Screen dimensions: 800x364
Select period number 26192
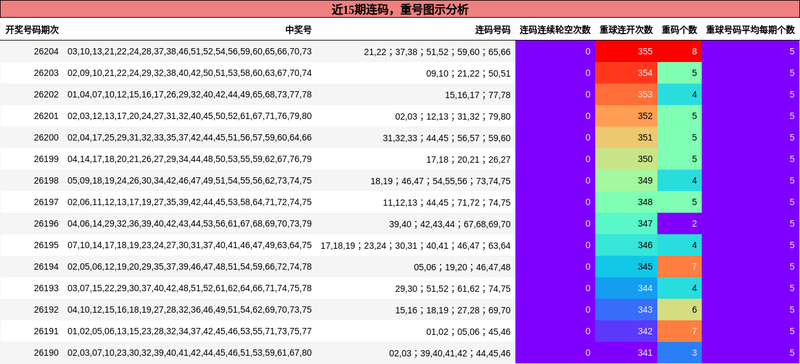coord(46,310)
